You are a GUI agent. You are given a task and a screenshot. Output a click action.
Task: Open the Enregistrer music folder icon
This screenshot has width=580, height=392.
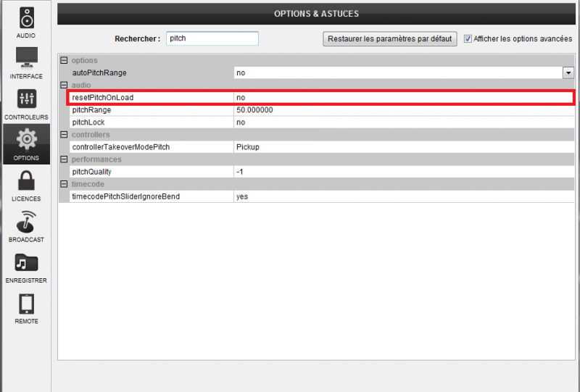pos(26,262)
